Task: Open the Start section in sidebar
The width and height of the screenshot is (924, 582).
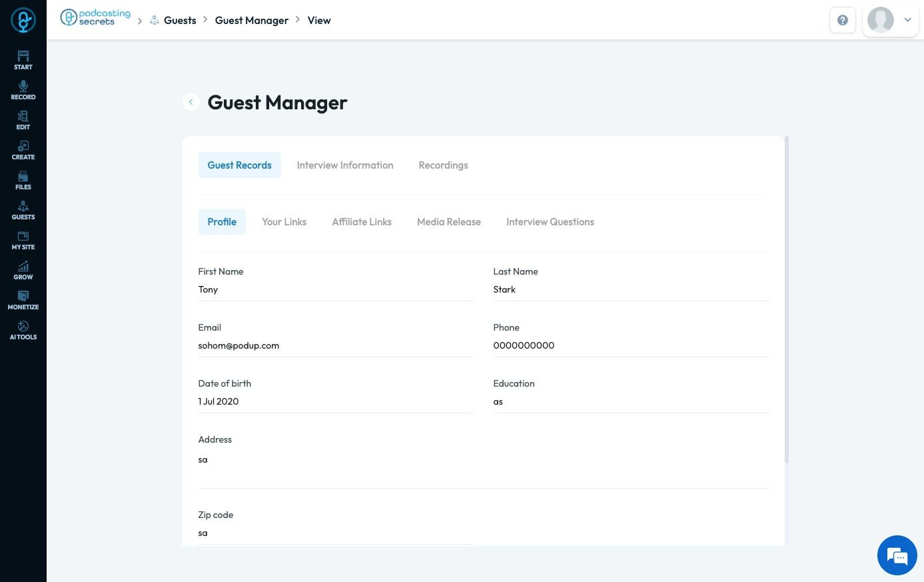Action: point(23,60)
